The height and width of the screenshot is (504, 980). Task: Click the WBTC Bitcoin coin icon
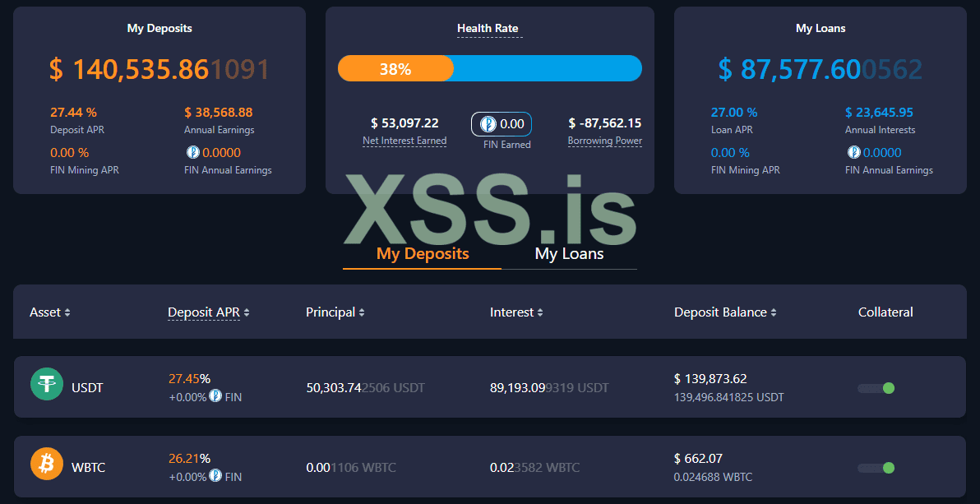click(47, 464)
